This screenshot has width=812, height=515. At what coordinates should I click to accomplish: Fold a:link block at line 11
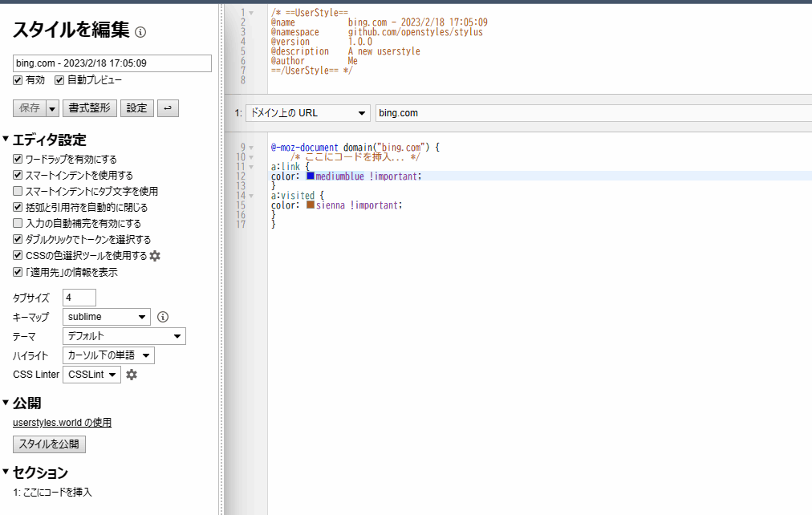(x=251, y=167)
